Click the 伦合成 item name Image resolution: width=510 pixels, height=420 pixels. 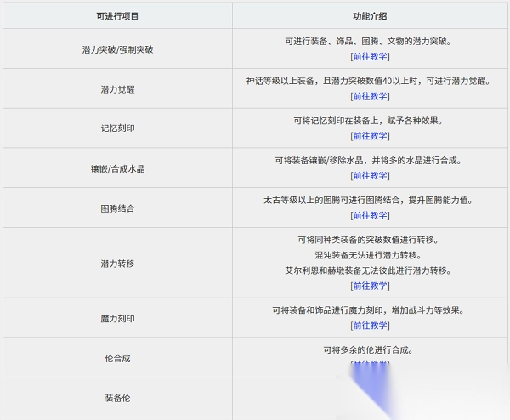[117, 358]
